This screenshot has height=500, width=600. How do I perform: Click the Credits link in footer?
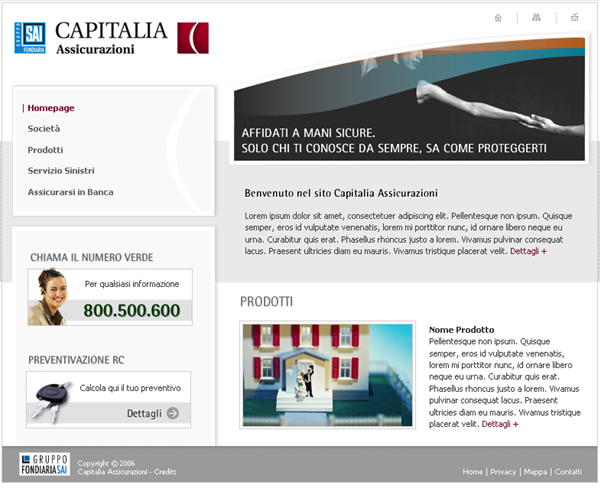(165, 472)
